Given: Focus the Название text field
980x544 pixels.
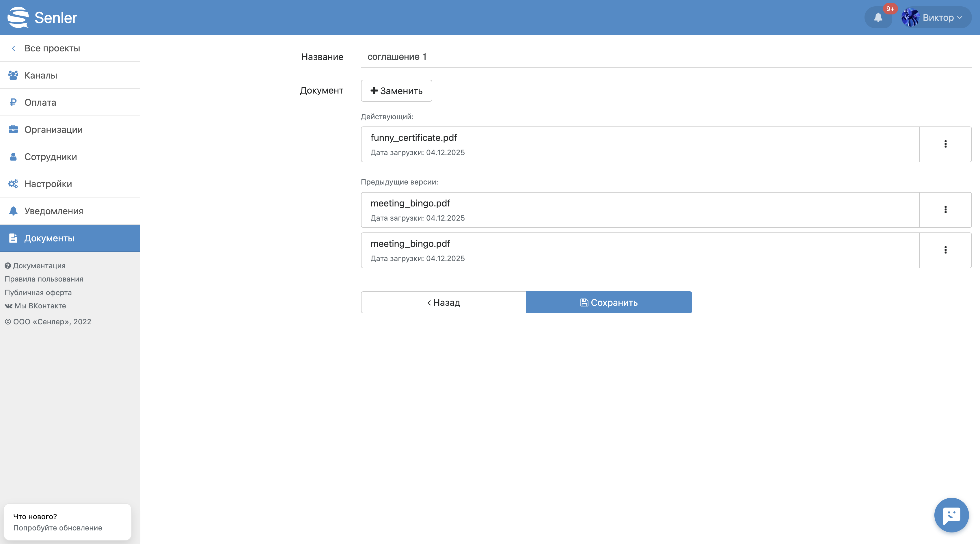Looking at the screenshot, I should [x=666, y=57].
